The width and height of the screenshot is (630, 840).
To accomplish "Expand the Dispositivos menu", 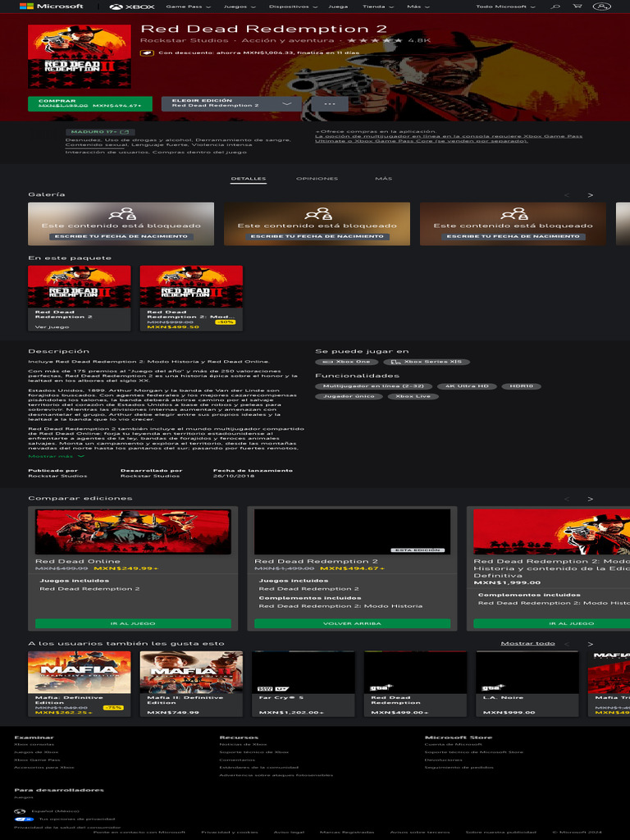I will point(293,7).
